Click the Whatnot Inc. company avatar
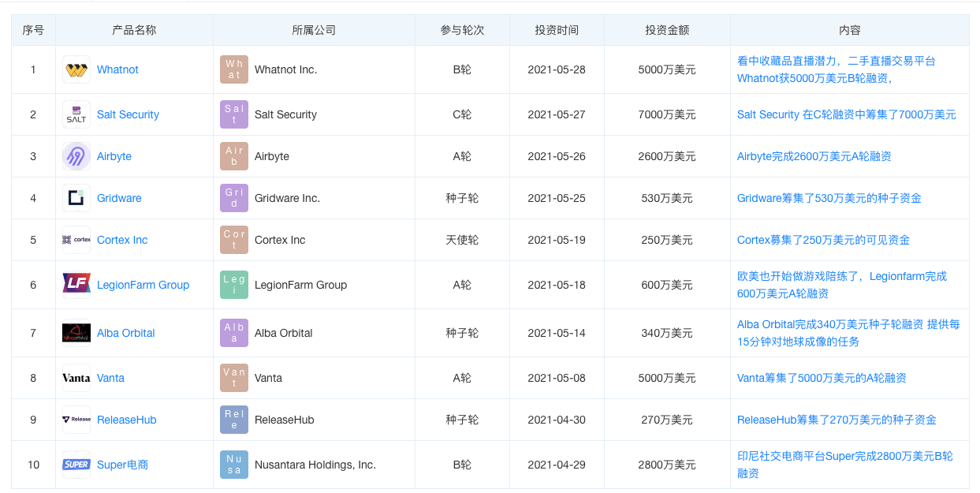 [234, 69]
